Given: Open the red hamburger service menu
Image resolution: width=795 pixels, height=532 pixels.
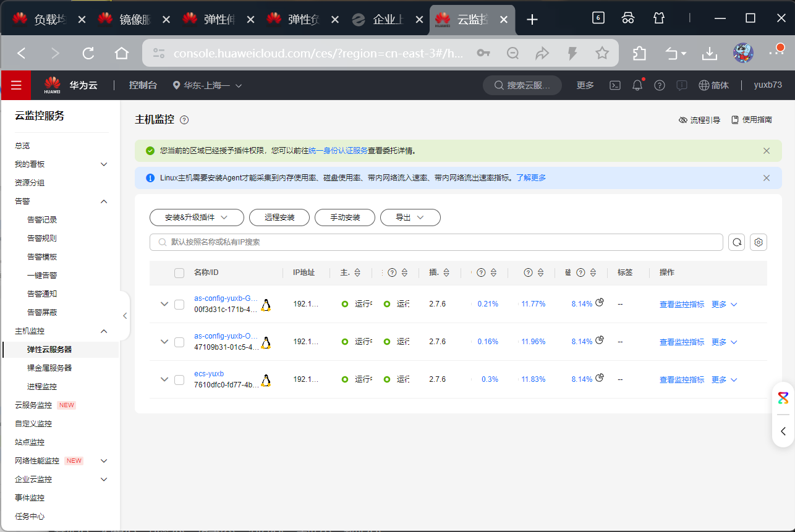Looking at the screenshot, I should 16,85.
